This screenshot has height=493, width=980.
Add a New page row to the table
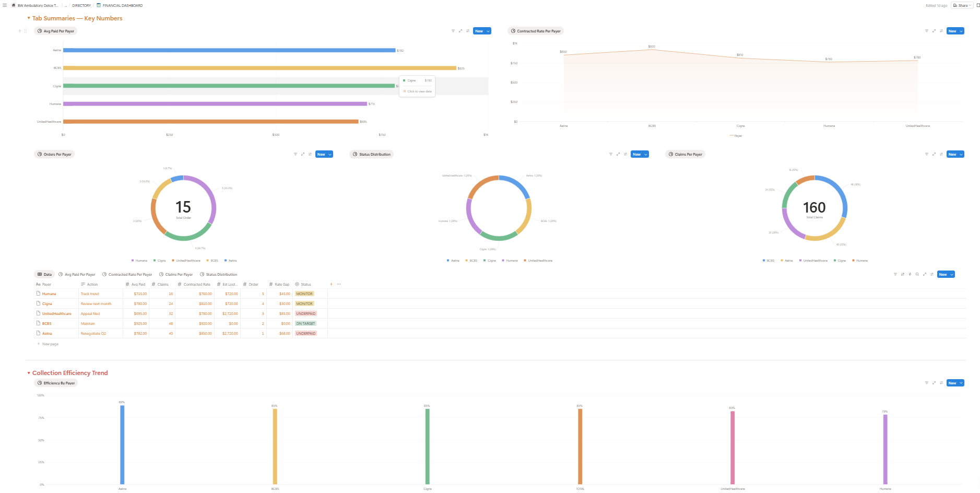click(x=48, y=344)
